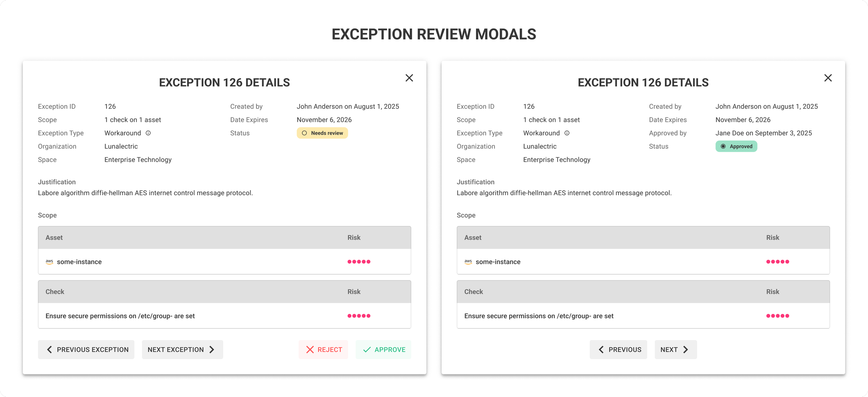Click Check column header in right modal
This screenshot has height=397, width=868.
474,292
